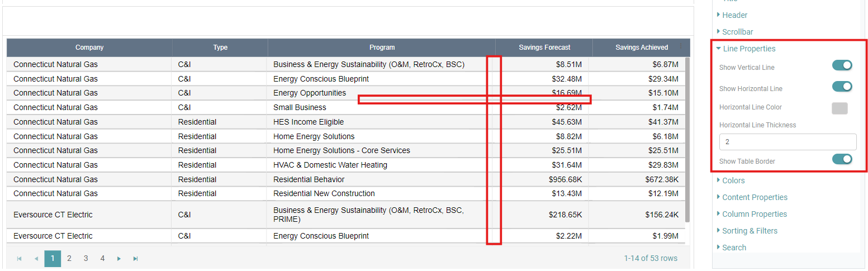This screenshot has height=271, width=868.
Task: Expand the Column Properties section
Action: pyautogui.click(x=754, y=214)
